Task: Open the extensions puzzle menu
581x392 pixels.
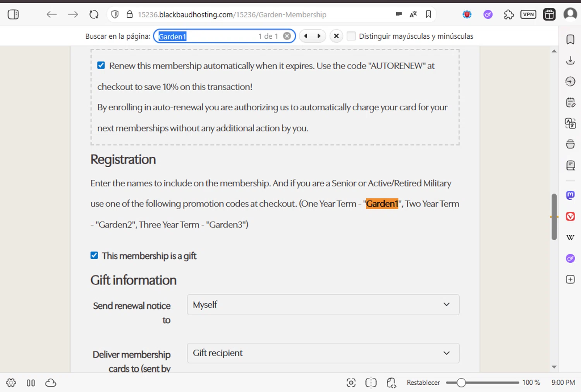Action: coord(509,15)
